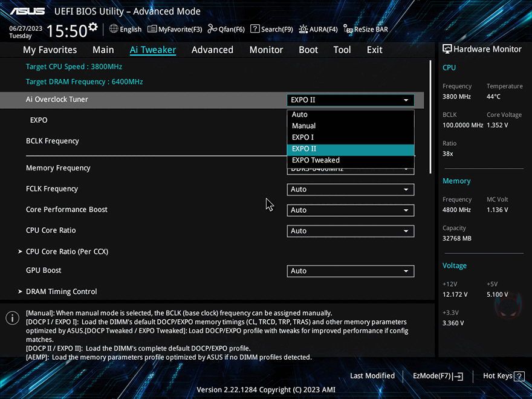Screen dimensions: 532x399
Task: Click the Hardware Monitor icon
Action: point(447,49)
